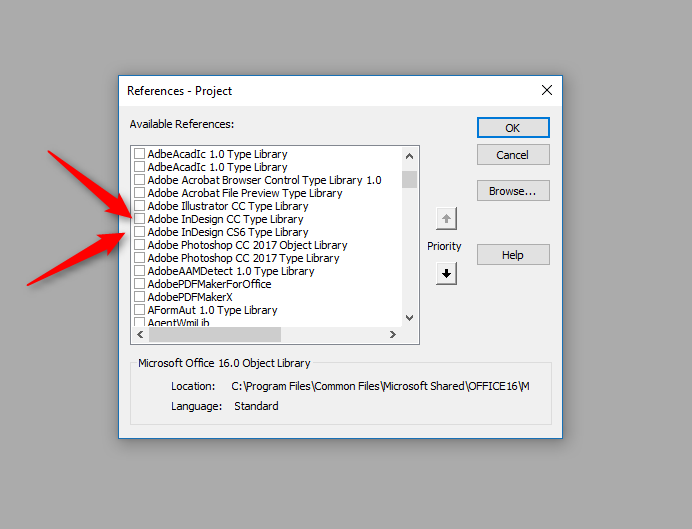Screen dimensions: 692x529
Task: Click the Help button
Action: click(513, 255)
